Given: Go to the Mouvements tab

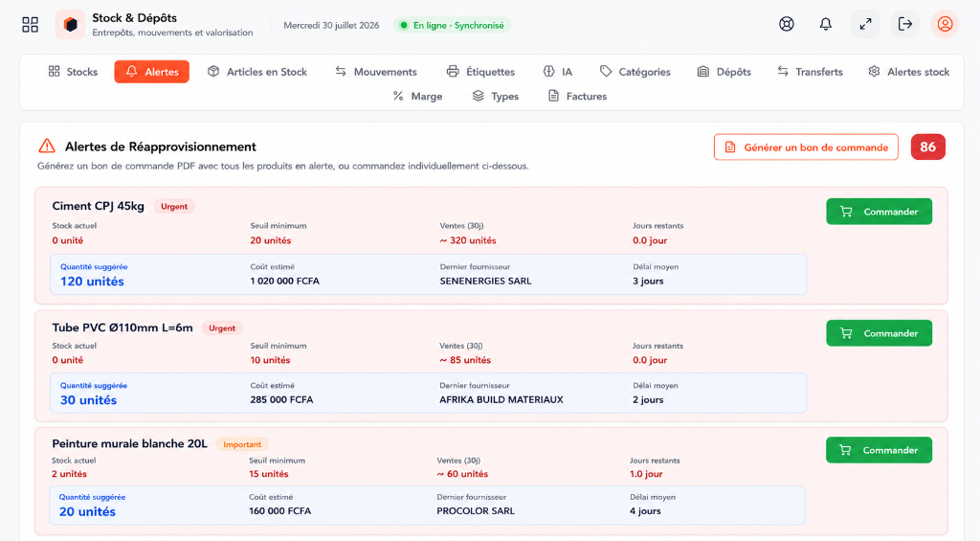Looking at the screenshot, I should pyautogui.click(x=375, y=72).
